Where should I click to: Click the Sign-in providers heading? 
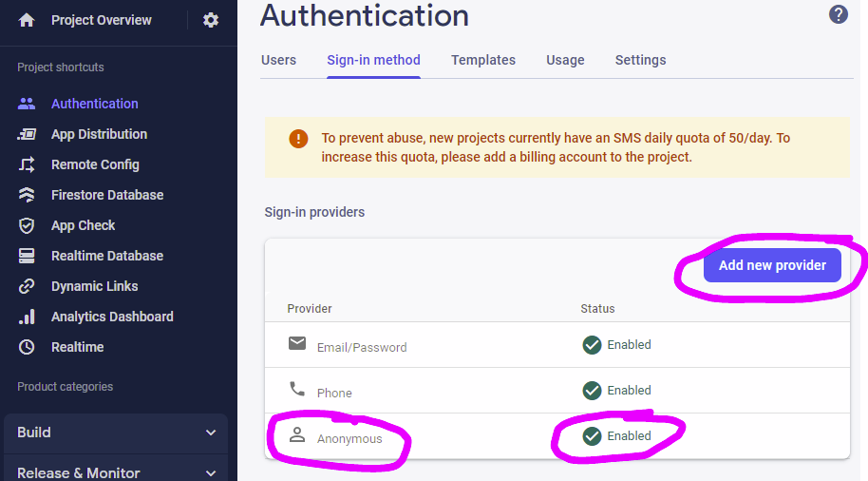click(x=314, y=212)
